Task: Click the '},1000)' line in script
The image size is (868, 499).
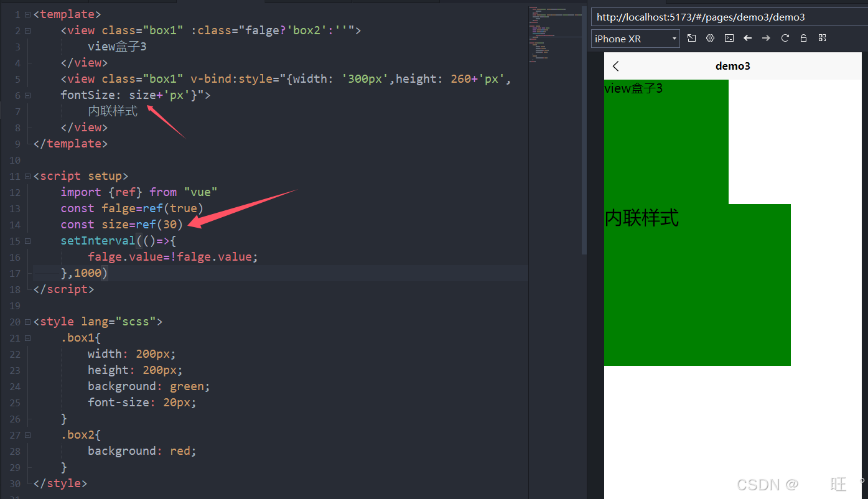Action: (84, 273)
